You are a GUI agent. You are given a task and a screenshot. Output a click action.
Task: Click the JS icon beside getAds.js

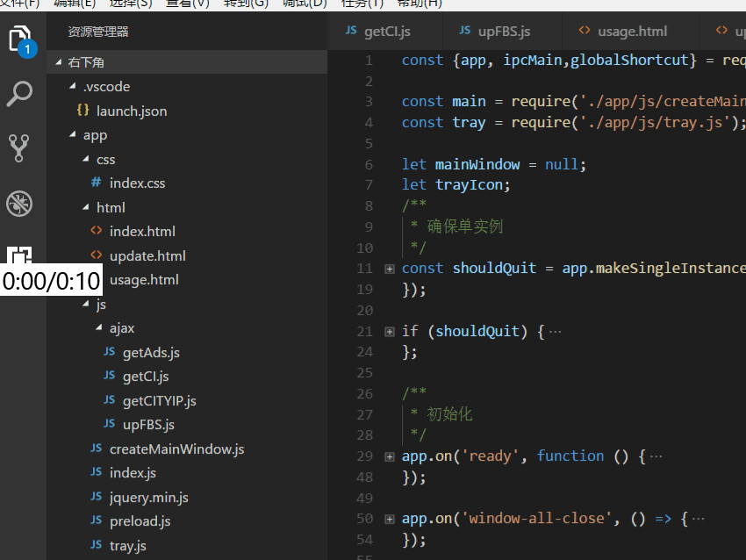110,352
